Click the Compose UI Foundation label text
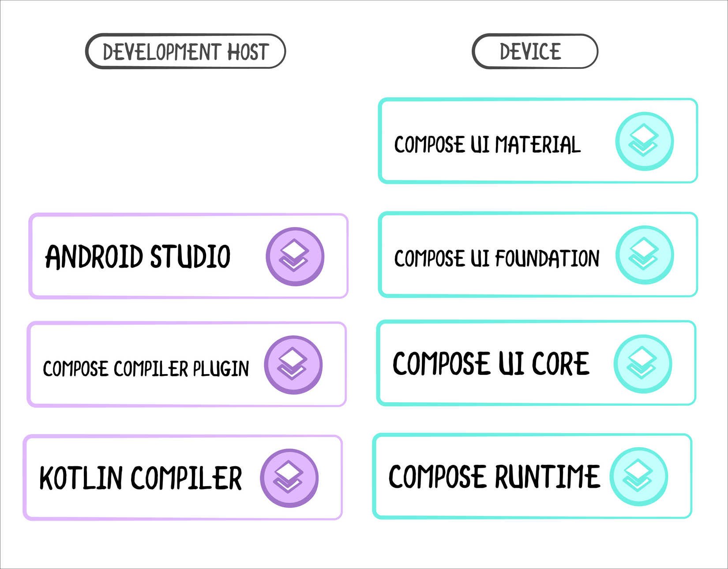Screen dimensions: 728x569 click(497, 258)
